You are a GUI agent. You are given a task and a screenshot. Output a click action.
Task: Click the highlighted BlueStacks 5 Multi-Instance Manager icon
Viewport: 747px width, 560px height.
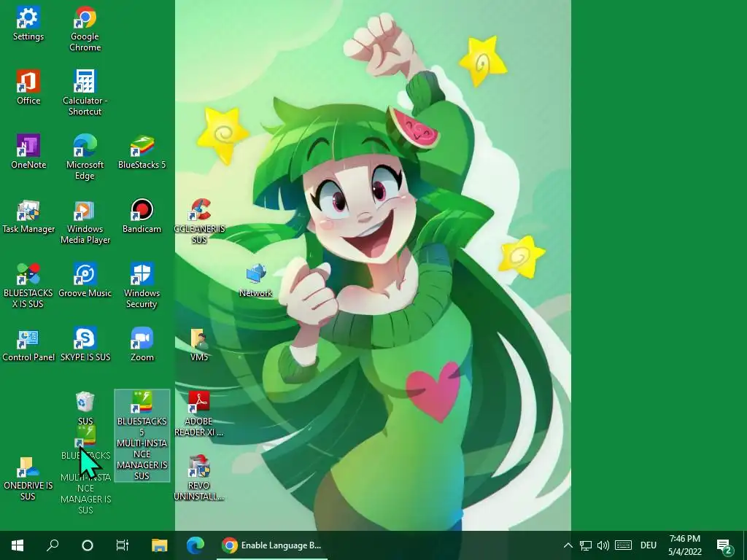coord(142,436)
